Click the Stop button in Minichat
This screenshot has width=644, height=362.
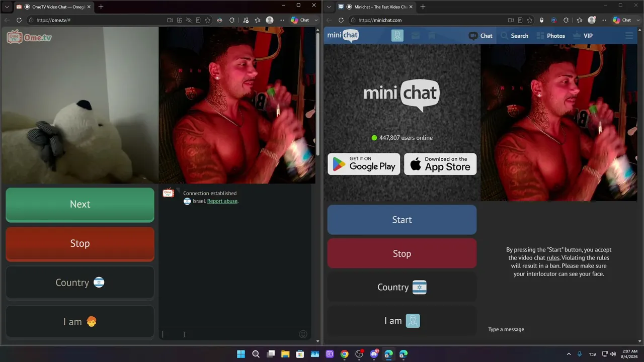pos(402,253)
